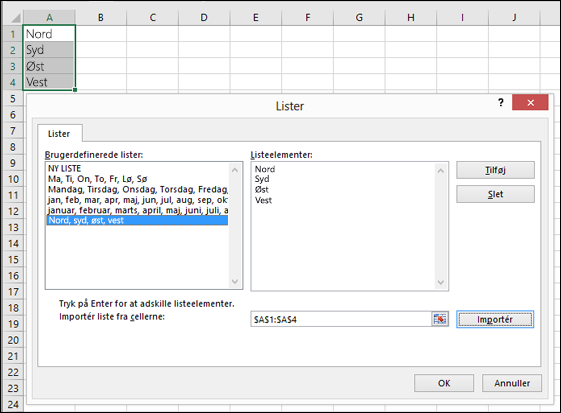
Task: Select cell B1 in the worksheet
Action: (101, 34)
